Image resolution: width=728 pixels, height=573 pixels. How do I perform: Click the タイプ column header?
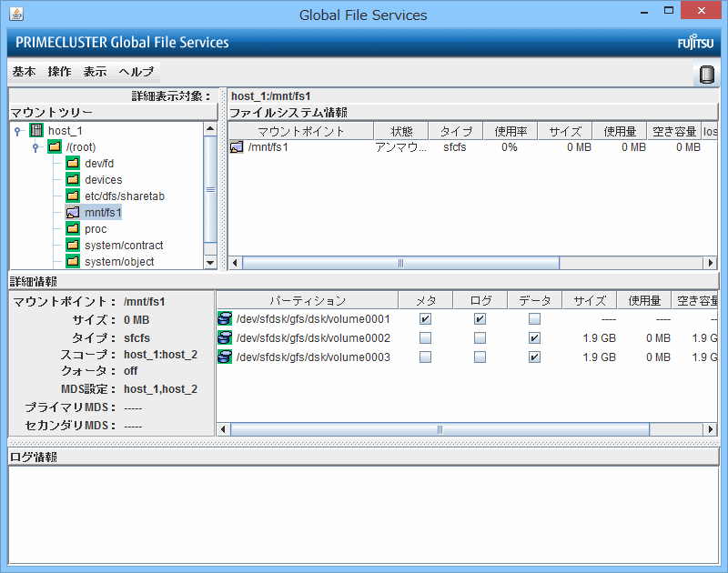[456, 131]
